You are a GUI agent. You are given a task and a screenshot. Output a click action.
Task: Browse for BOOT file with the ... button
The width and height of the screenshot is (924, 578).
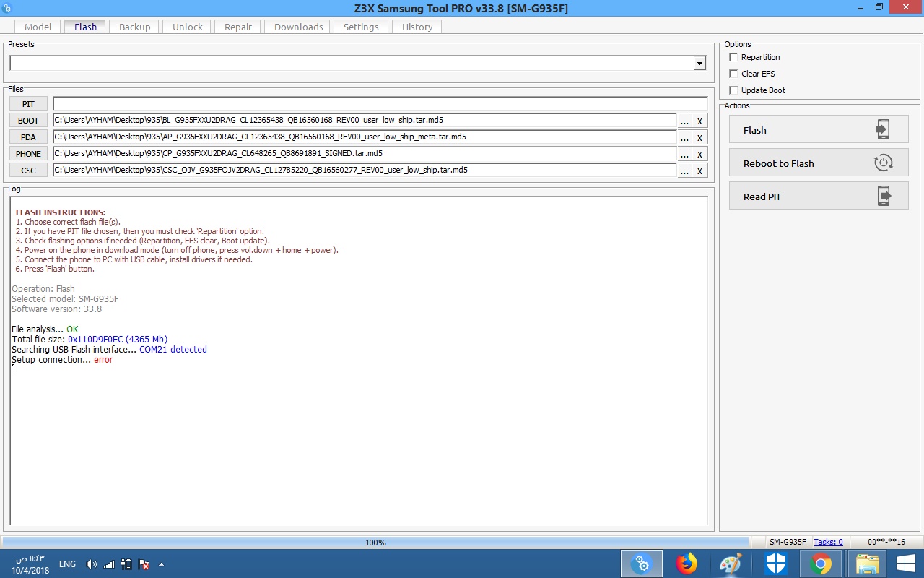(x=685, y=121)
